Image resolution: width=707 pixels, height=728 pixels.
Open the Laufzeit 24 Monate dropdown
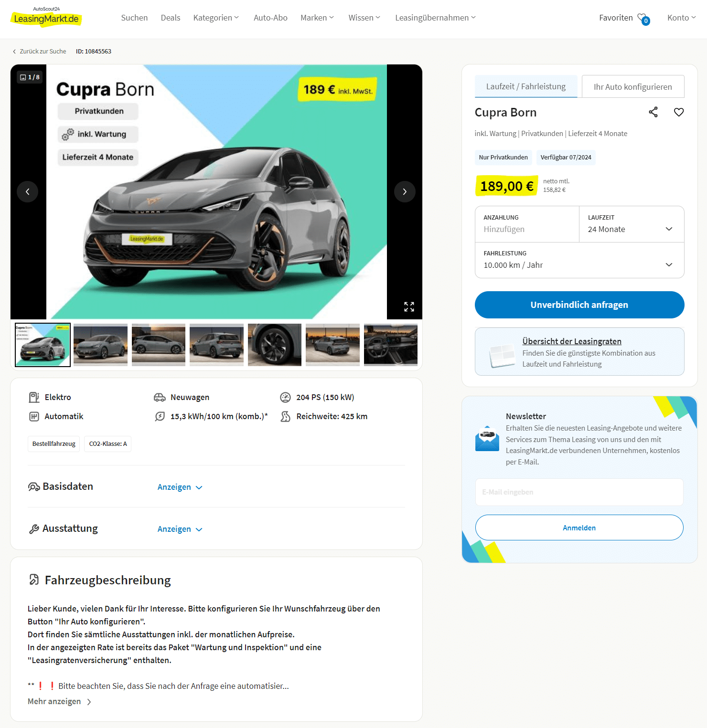632,224
